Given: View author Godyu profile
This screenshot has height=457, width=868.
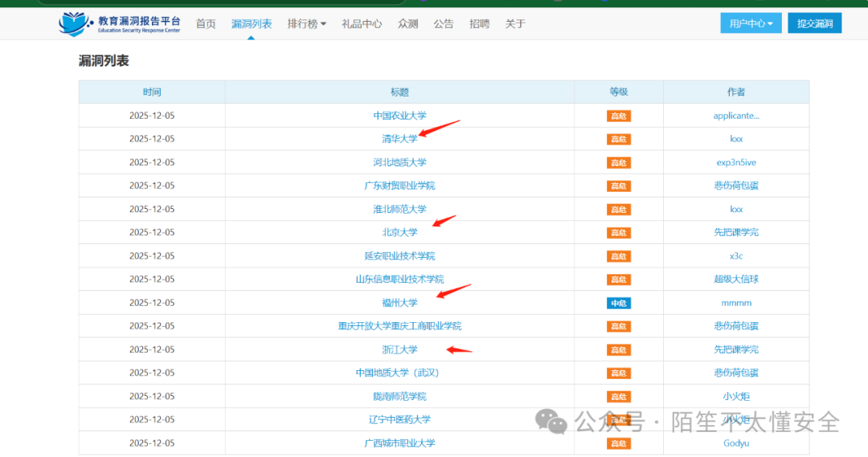Looking at the screenshot, I should [736, 443].
